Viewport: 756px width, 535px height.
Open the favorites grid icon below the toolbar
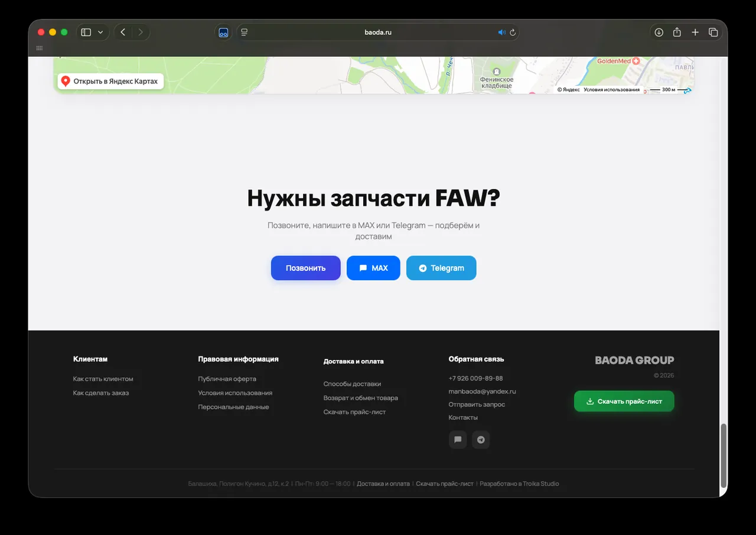(40, 48)
